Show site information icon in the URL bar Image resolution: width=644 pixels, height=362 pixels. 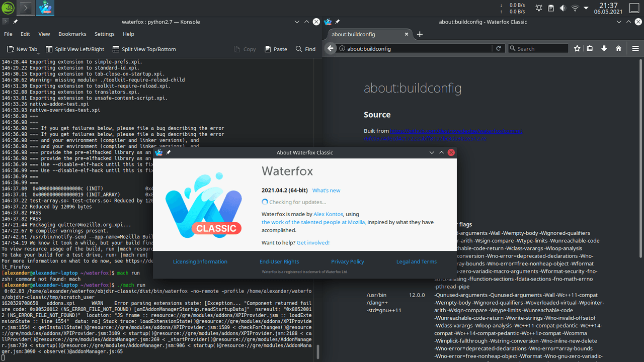coord(342,49)
